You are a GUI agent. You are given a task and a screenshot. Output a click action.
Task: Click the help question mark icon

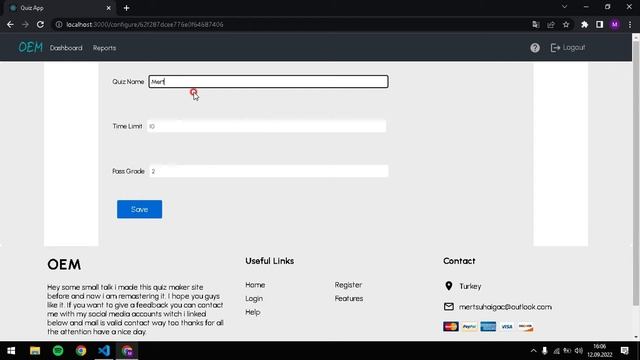pyautogui.click(x=535, y=48)
